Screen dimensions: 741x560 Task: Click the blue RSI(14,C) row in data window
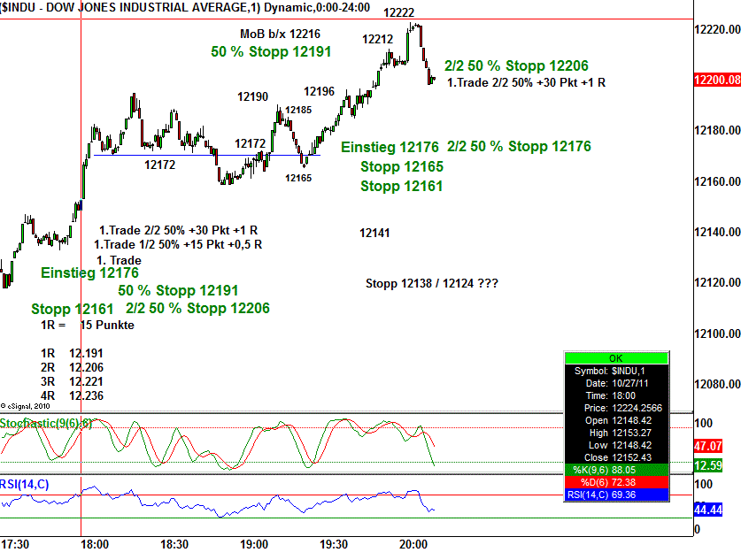point(616,493)
